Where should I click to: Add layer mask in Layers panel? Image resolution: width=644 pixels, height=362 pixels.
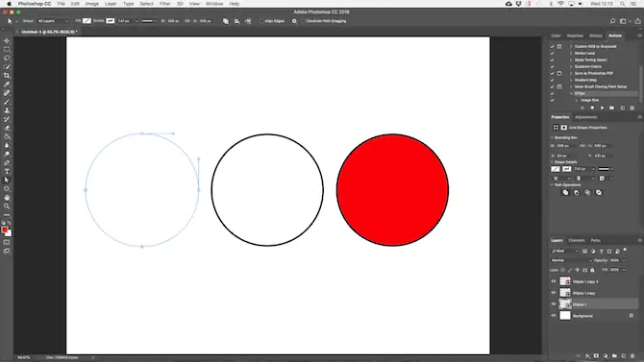pyautogui.click(x=596, y=356)
